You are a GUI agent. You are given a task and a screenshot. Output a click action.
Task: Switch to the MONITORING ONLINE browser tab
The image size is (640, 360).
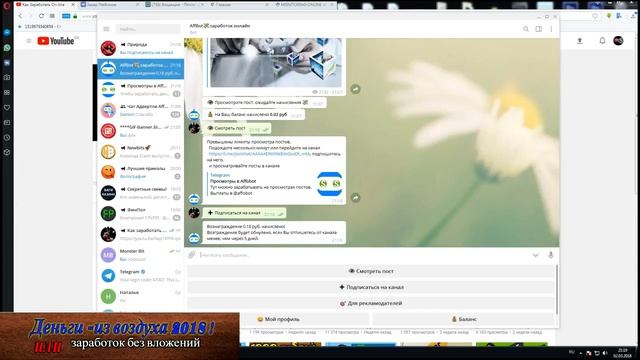click(x=304, y=4)
